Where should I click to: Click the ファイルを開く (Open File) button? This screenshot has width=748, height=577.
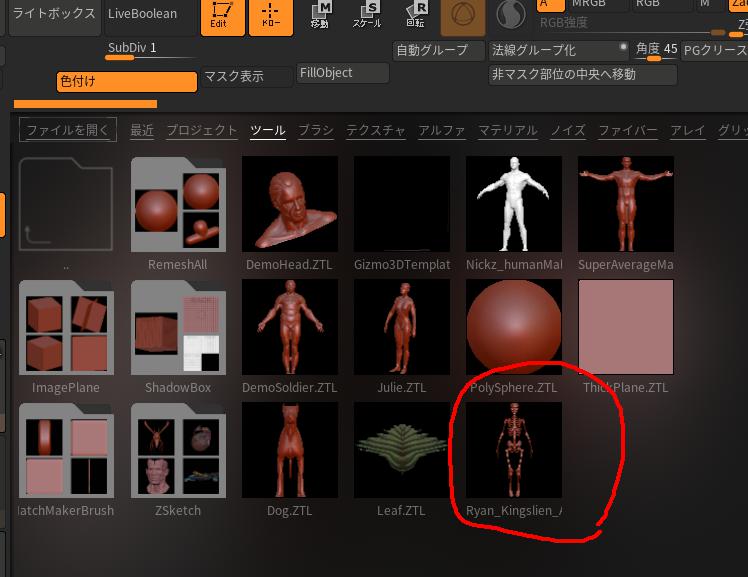(x=68, y=130)
